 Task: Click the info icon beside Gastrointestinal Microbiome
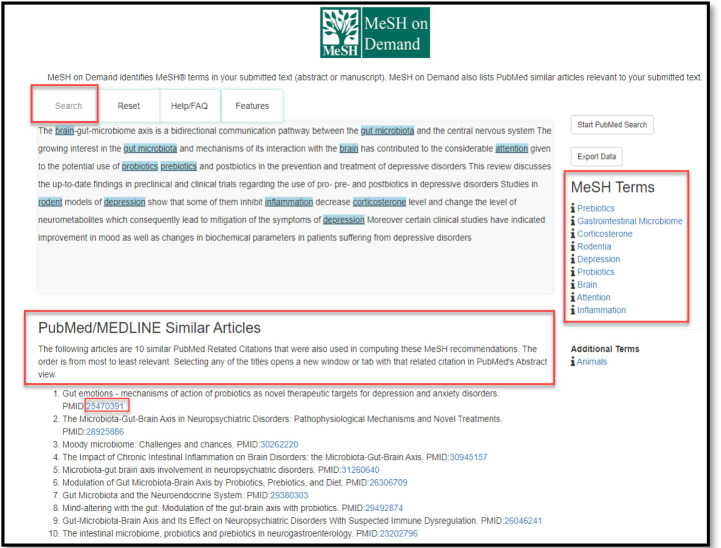573,221
